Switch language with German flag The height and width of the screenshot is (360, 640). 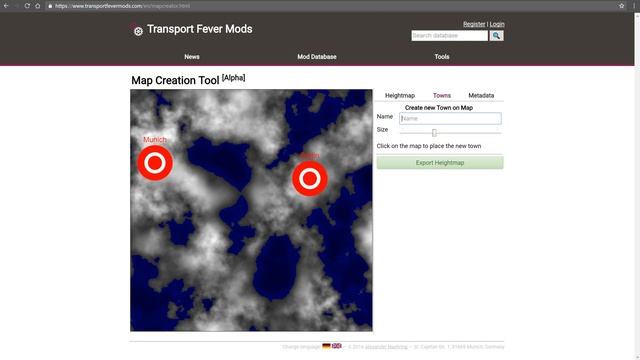(x=326, y=346)
